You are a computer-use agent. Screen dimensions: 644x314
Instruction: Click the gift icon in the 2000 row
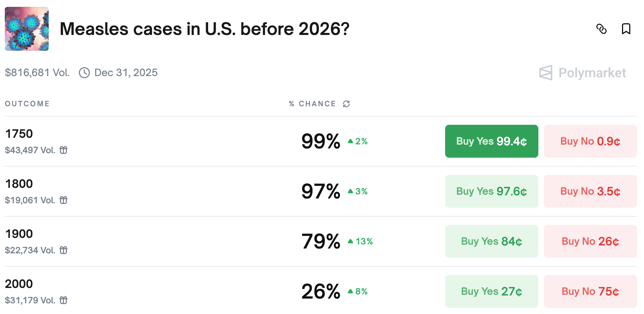63,300
